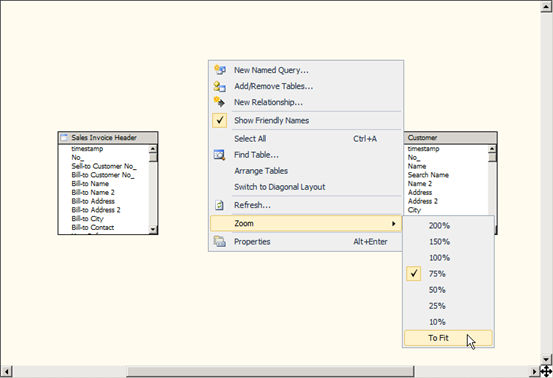Click the New Relationship icon
Screen dimensions: 553x378
(x=220, y=102)
